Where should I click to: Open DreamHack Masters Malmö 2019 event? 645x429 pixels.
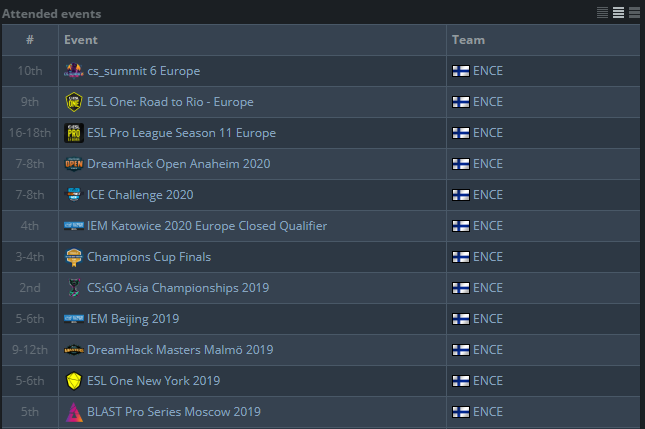pos(180,350)
